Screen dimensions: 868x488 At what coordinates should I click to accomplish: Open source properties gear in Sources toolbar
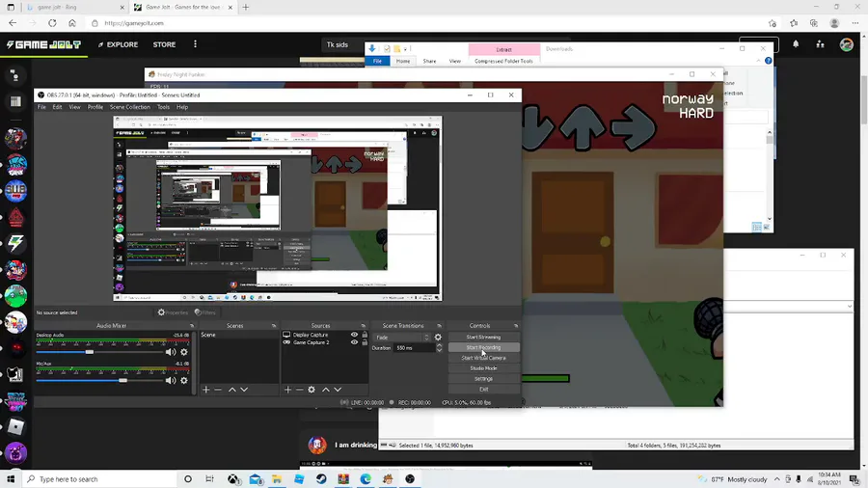312,390
